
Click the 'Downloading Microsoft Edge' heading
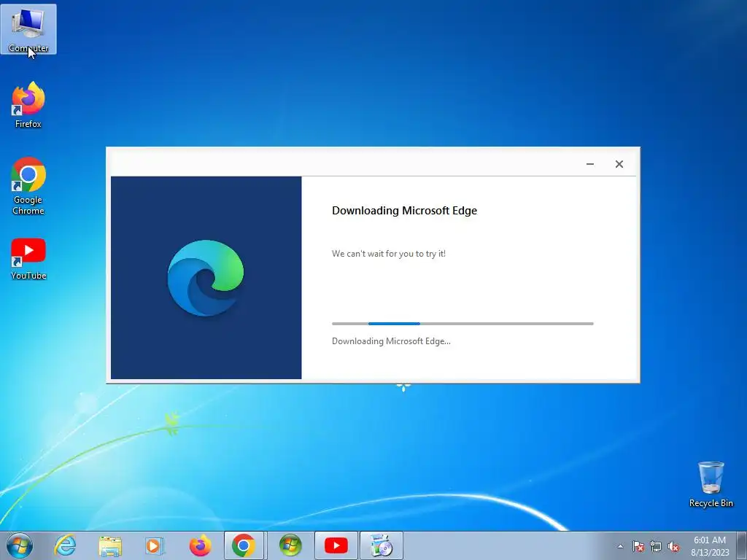coord(404,211)
